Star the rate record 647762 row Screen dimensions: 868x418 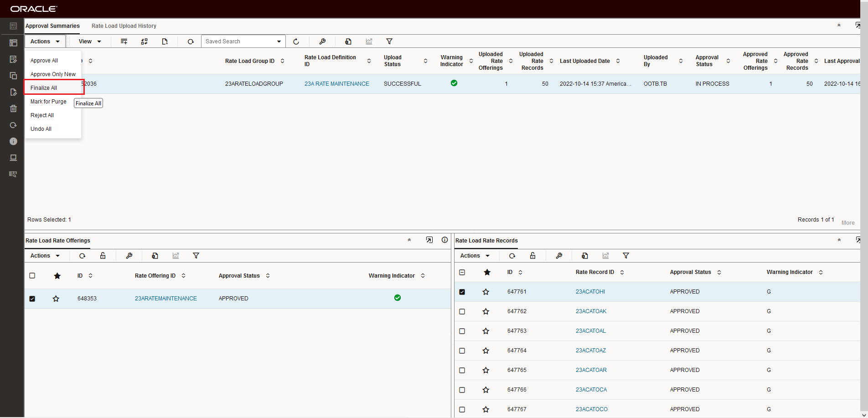coord(486,311)
